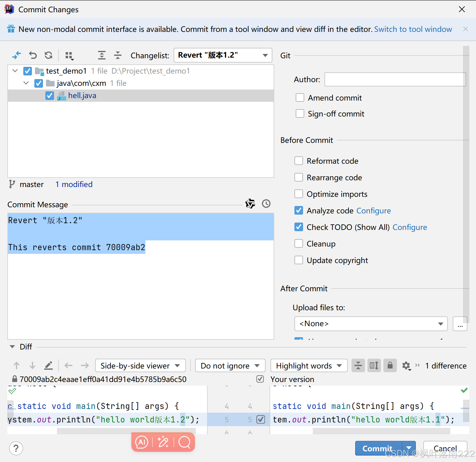Uncheck hell.java from the commit
This screenshot has width=476, height=462.
[x=49, y=95]
